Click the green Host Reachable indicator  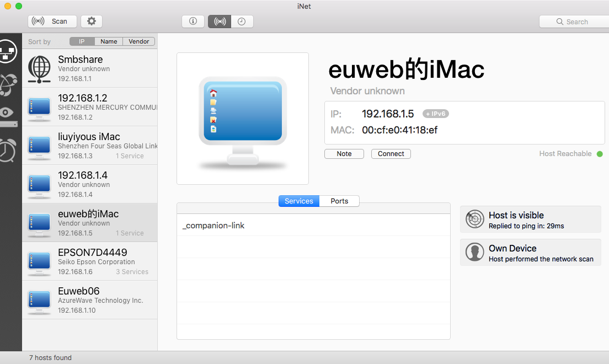[600, 154]
